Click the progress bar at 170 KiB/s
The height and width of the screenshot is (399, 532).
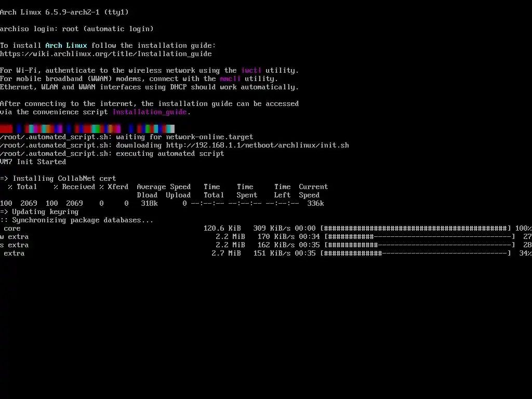(x=420, y=236)
